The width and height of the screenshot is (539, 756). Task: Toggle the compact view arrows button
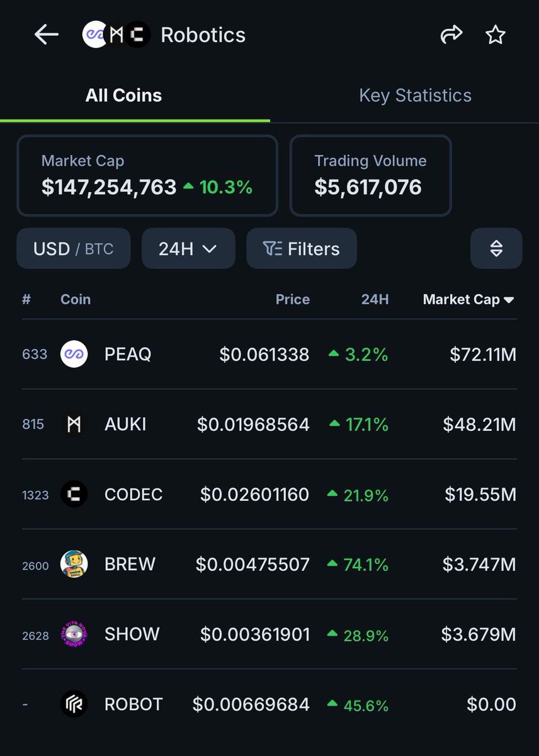496,249
